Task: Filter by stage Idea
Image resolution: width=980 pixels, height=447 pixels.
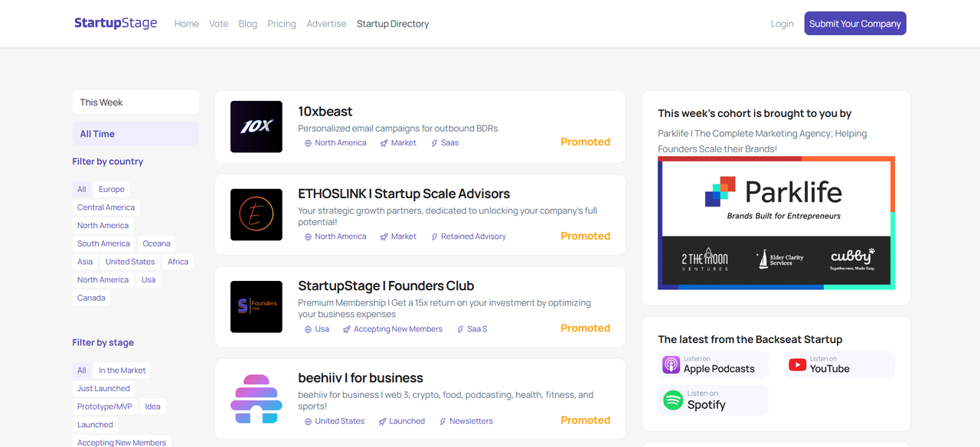Action: (153, 406)
